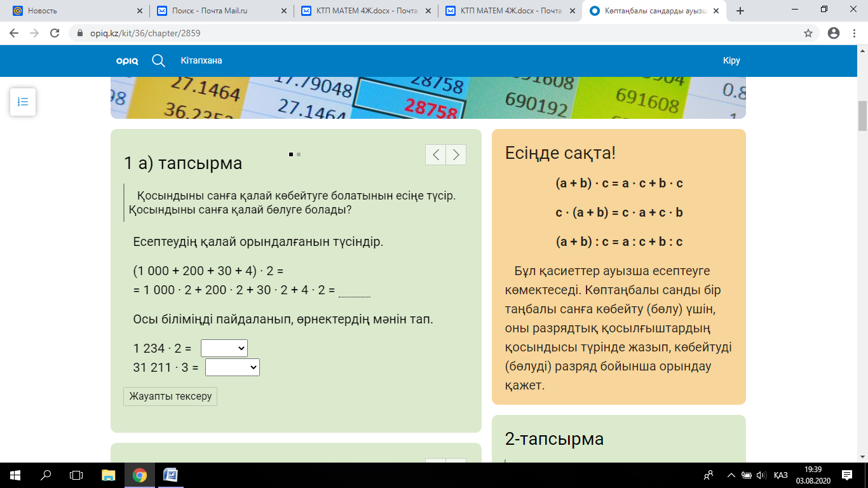Open the Chrome profile avatar icon
This screenshot has height=488, width=868.
[834, 33]
